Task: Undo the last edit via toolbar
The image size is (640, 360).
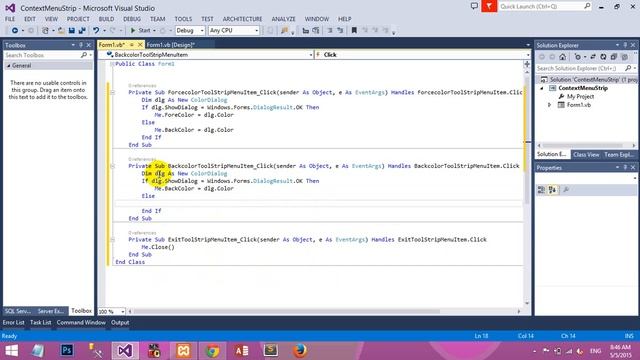Action: point(96,31)
